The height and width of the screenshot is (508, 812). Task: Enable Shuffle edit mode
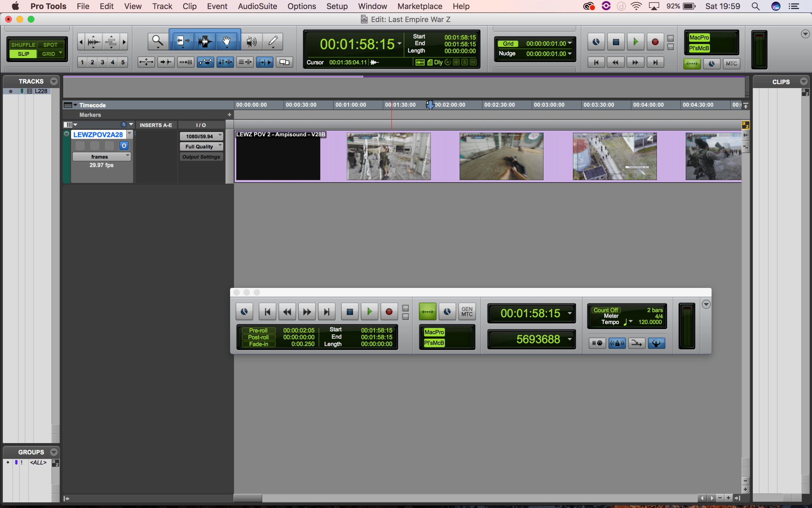coord(23,45)
